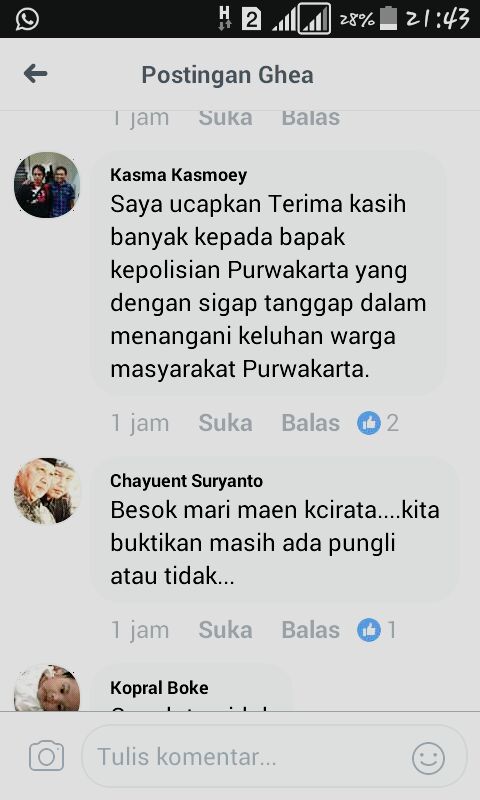Tap the like thumb icon on Kasma's comment
This screenshot has height=800, width=480.
(x=369, y=423)
